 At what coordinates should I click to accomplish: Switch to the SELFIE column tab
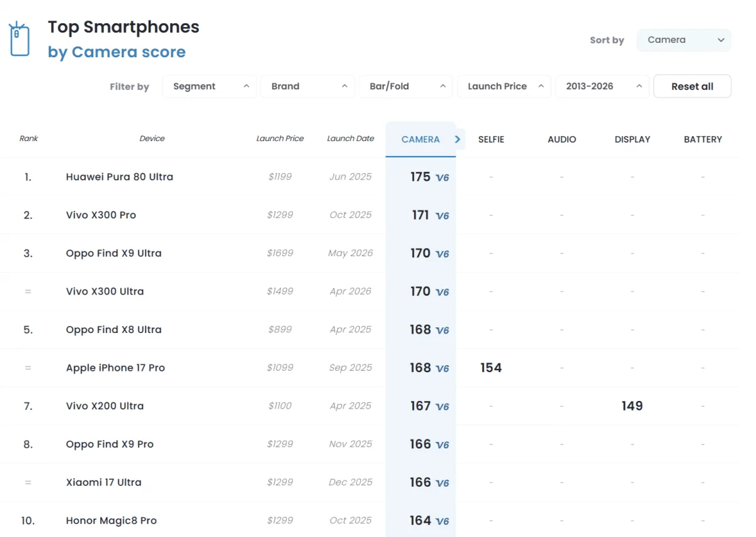491,139
